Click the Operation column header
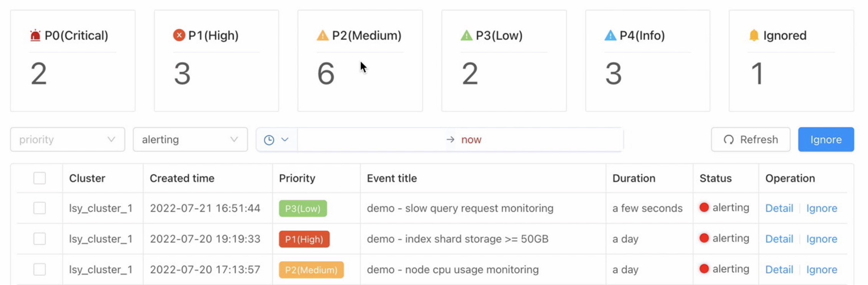Image resolution: width=868 pixels, height=285 pixels. (x=790, y=178)
